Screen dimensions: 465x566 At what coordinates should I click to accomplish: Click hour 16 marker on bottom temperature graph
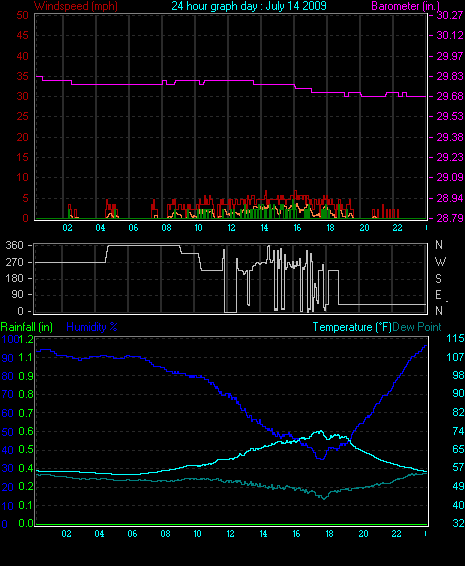point(296,534)
